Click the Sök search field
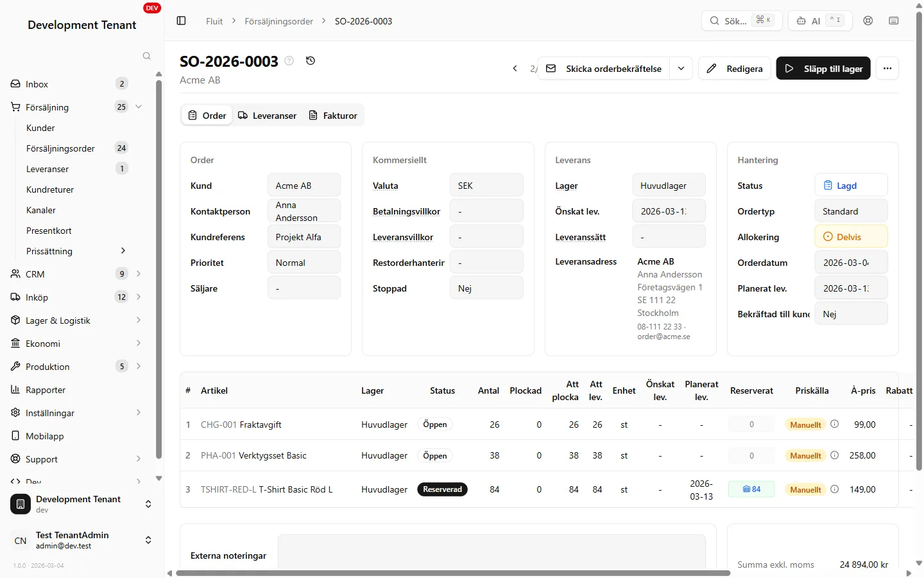924x578 pixels. coord(741,21)
